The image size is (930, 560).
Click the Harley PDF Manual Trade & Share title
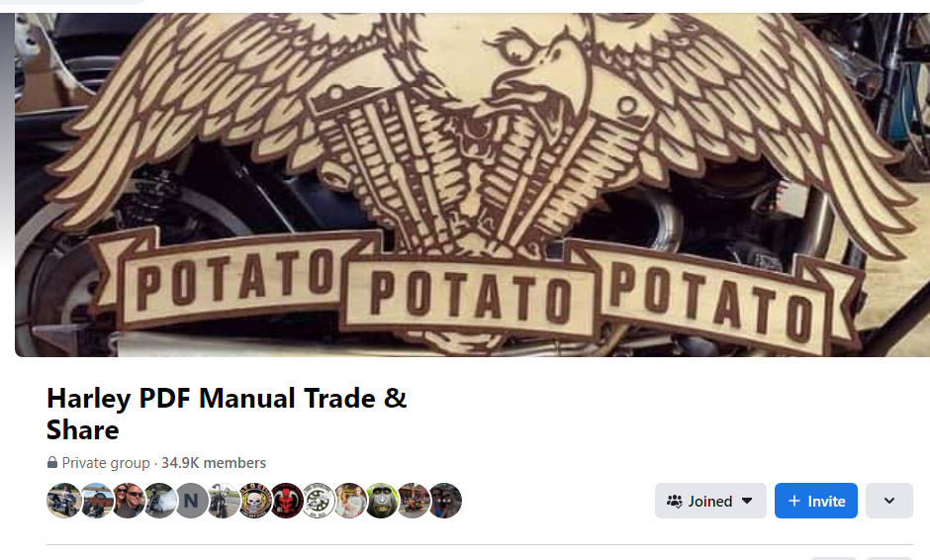coord(227,414)
